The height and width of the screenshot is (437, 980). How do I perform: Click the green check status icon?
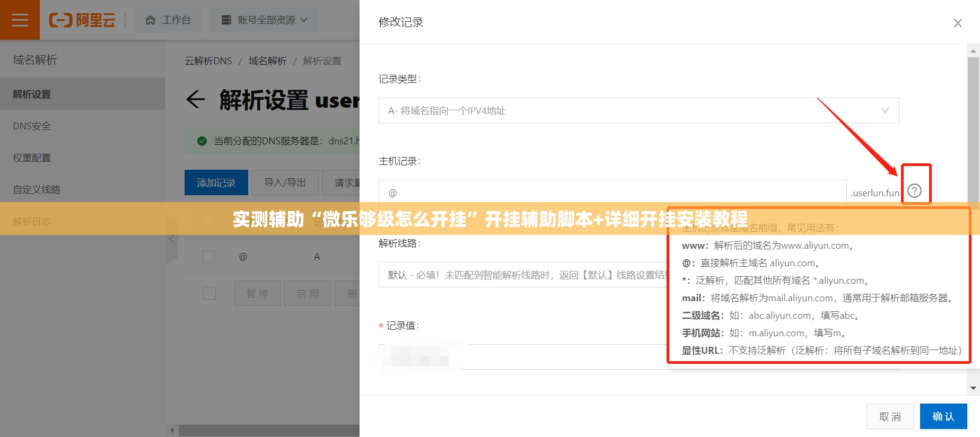202,141
